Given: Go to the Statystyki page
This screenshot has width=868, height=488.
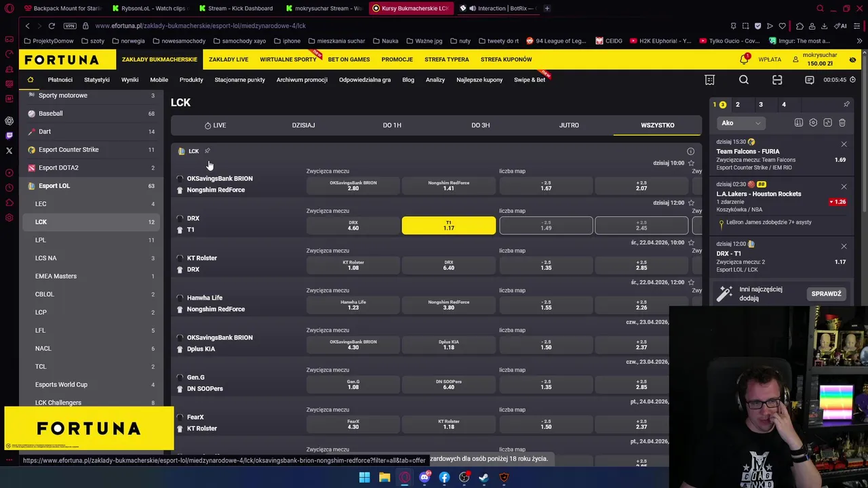Looking at the screenshot, I should (x=96, y=80).
